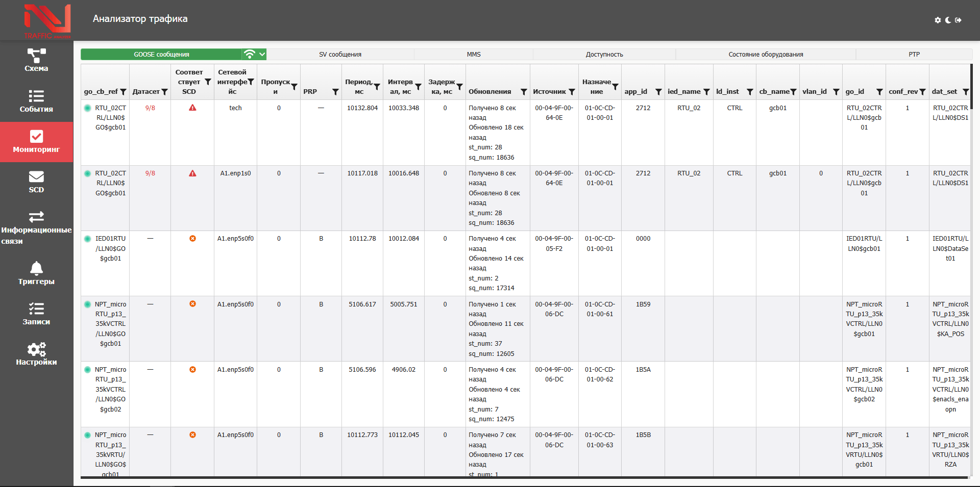Open the Настройки sidebar section
This screenshot has width=980, height=487.
coord(36,354)
